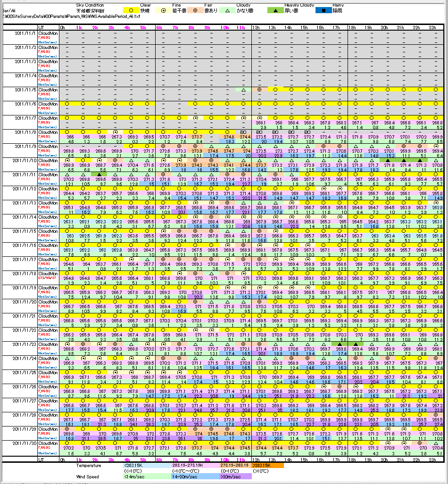Select the orange >283.15K temperature swatch
Viewport: 448px width, 484px height.
(x=267, y=465)
